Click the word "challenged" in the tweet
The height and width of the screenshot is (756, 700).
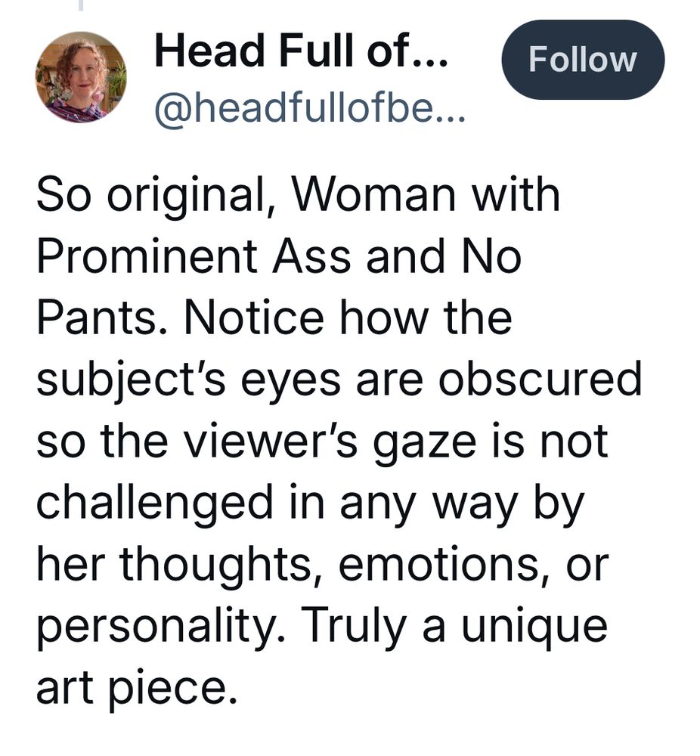tap(153, 503)
